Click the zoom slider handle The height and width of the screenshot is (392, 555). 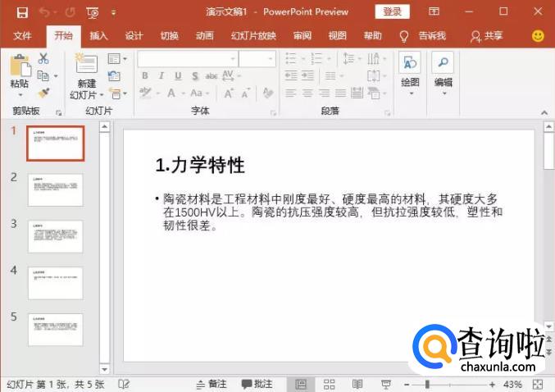tap(427, 385)
